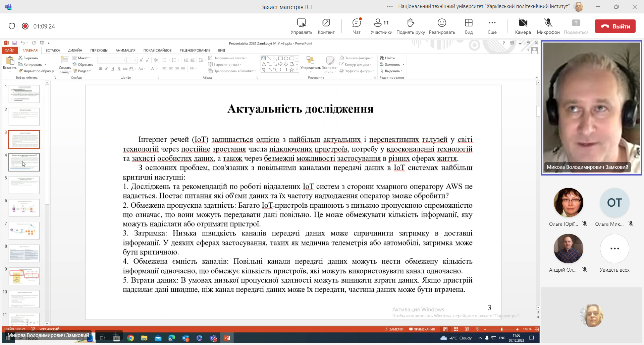Open the Показ слайдов ribbon tab

pos(157,50)
